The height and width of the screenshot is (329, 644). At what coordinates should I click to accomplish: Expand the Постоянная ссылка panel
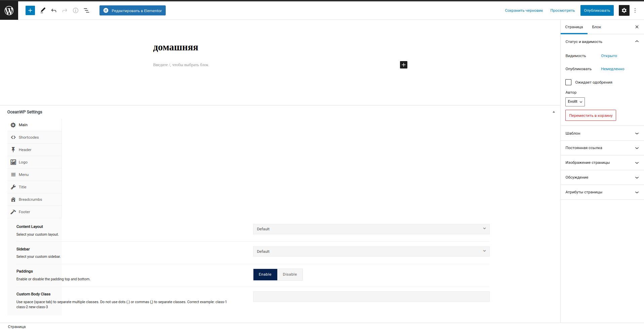(602, 148)
